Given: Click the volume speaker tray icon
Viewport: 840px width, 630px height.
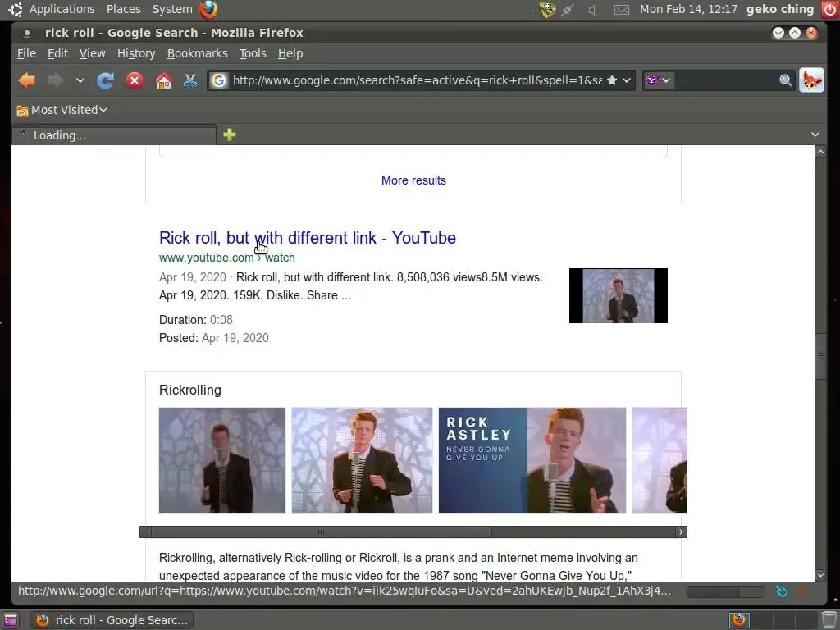Looking at the screenshot, I should [x=592, y=10].
